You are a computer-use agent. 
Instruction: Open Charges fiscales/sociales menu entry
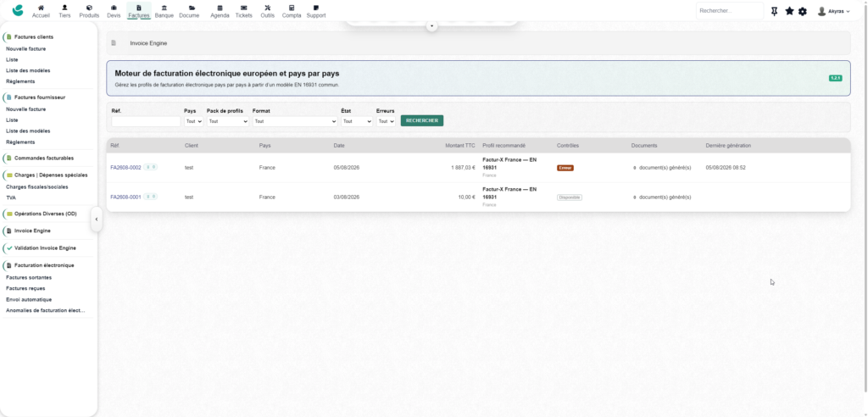[x=37, y=186]
